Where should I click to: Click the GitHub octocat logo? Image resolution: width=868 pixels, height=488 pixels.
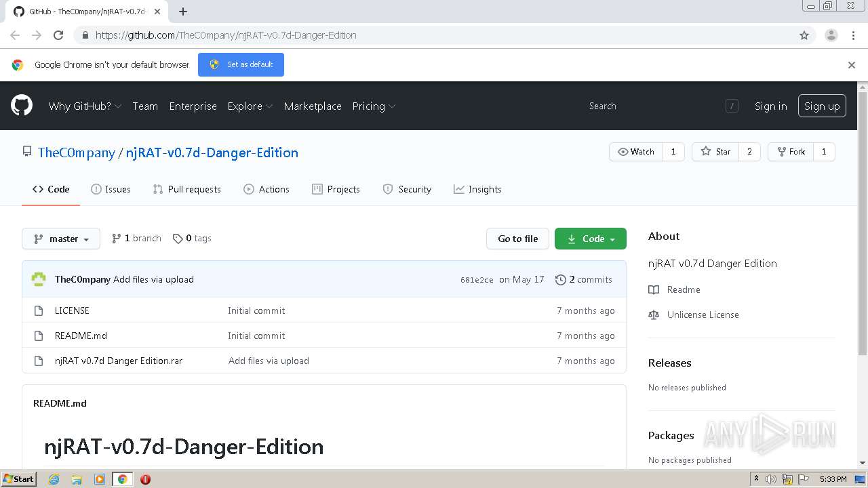[x=22, y=106]
